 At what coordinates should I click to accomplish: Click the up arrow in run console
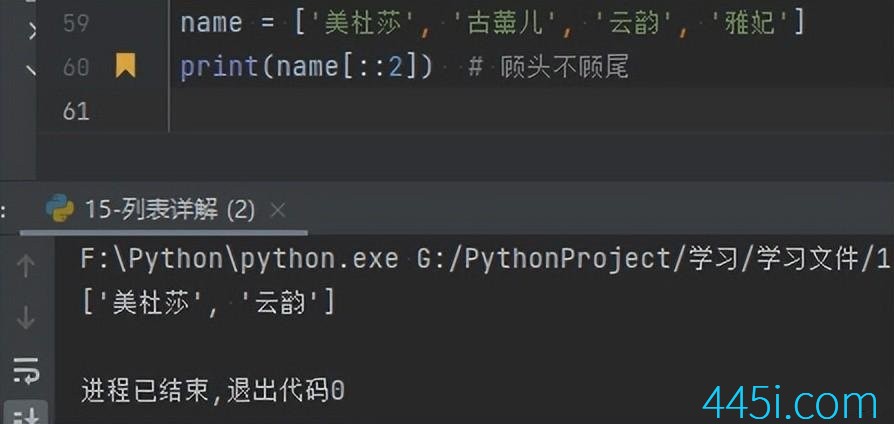pos(26,266)
